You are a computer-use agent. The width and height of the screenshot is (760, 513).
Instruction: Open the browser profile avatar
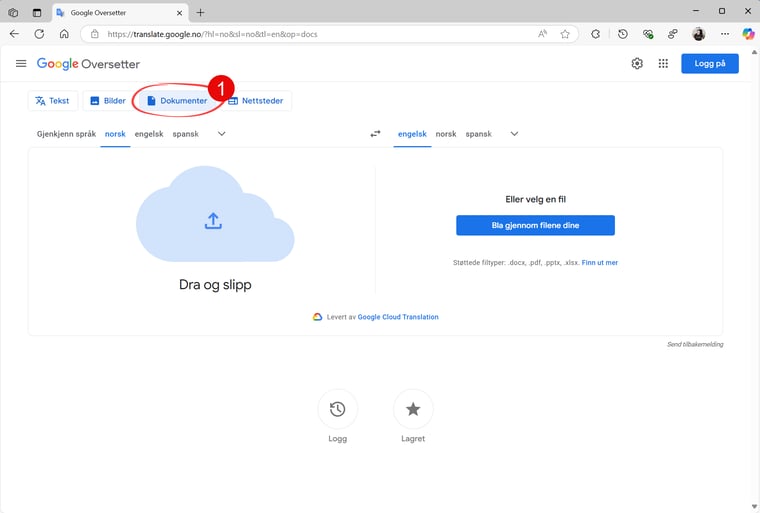(698, 34)
